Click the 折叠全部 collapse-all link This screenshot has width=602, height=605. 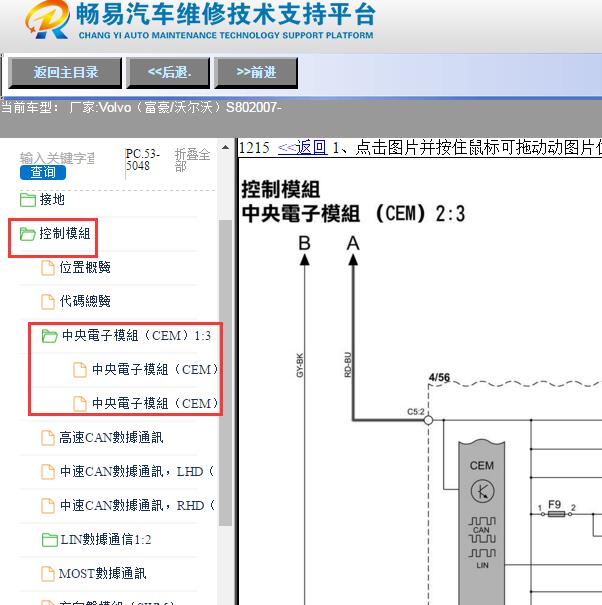tap(192, 160)
